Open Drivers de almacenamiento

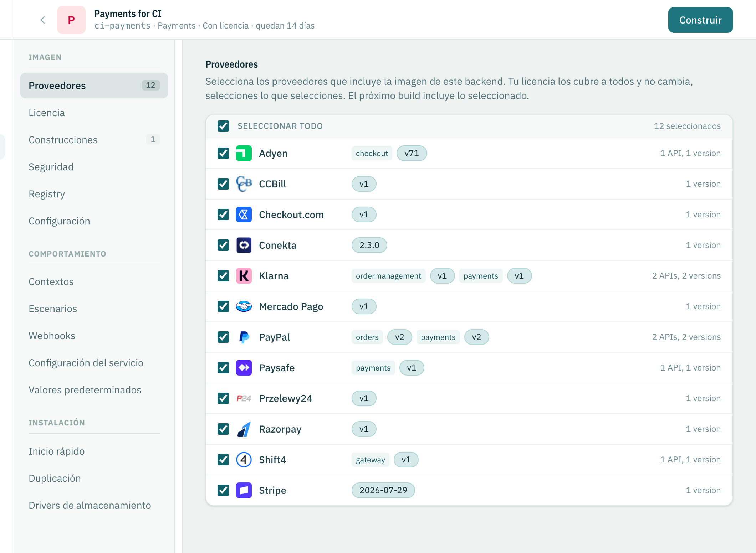point(94,505)
